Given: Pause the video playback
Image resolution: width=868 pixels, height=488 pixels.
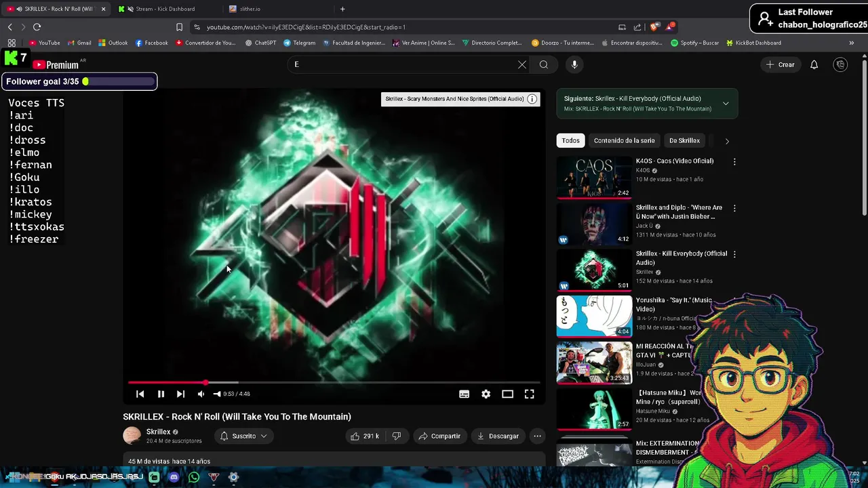Looking at the screenshot, I should [161, 394].
